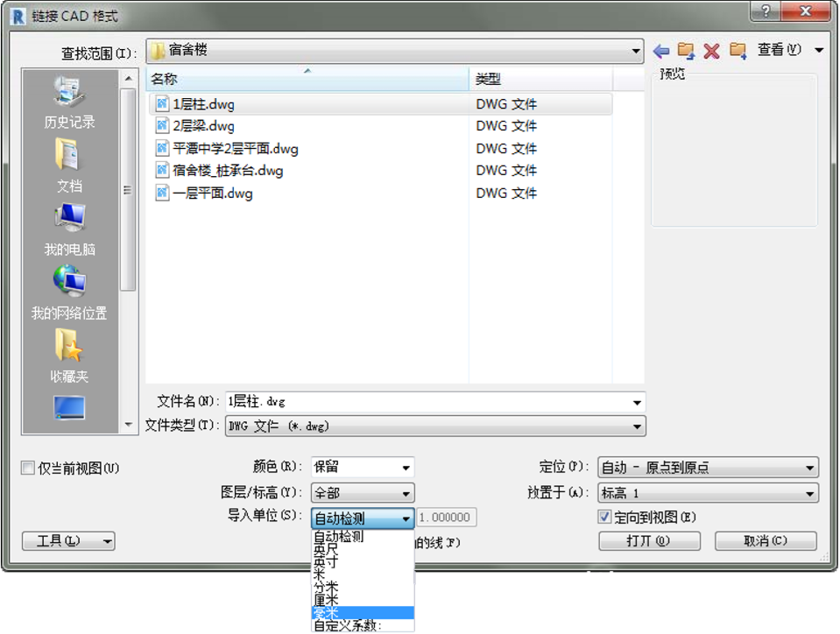Screen dimensions: 840x634
Task: Click the DWG icon of 一层平面.dwg
Action: [162, 193]
